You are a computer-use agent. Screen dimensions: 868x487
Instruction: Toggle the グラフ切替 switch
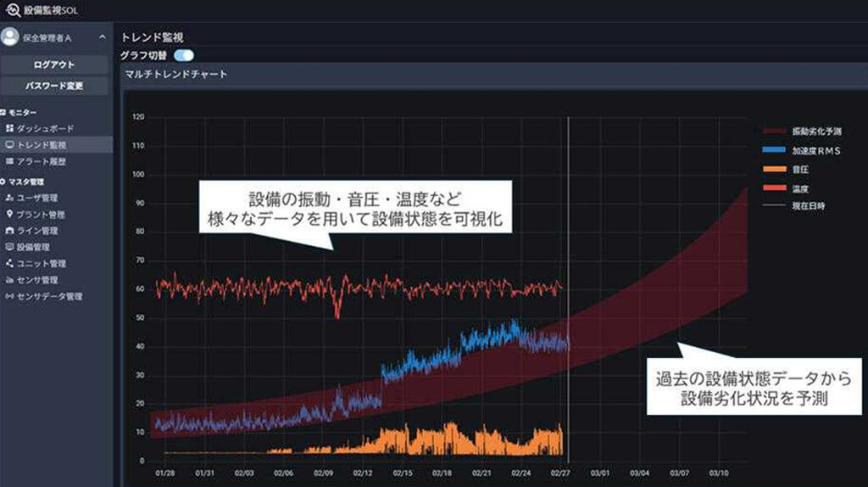(184, 55)
